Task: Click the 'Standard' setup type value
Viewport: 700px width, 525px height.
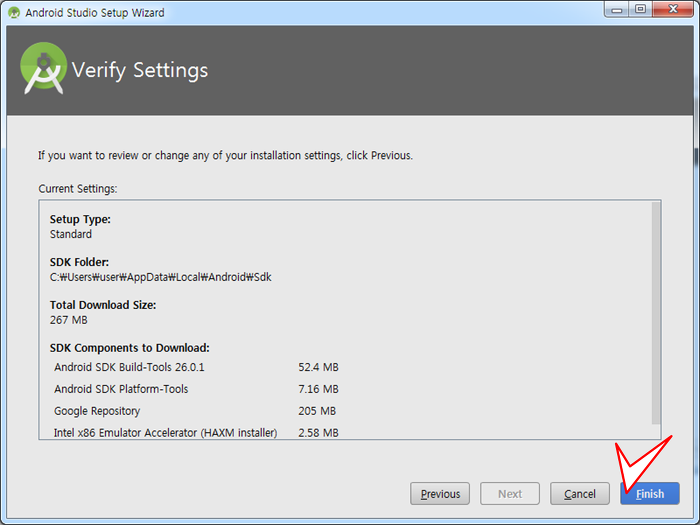Action: 71,234
